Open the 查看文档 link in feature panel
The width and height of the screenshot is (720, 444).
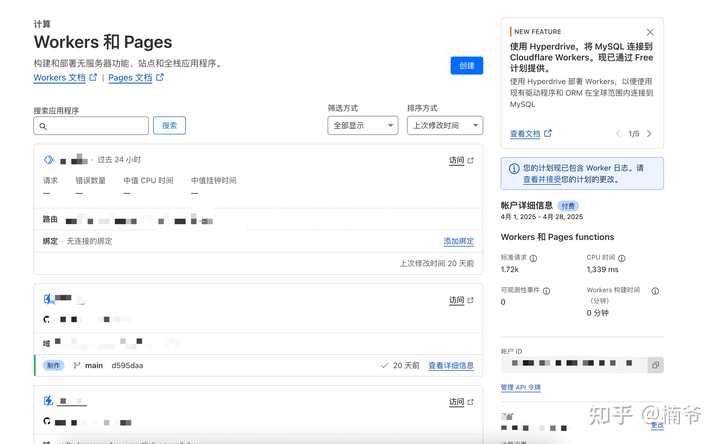525,134
